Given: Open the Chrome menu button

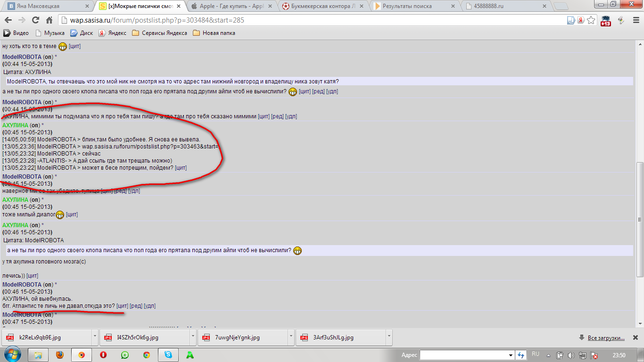Looking at the screenshot, I should tap(635, 20).
